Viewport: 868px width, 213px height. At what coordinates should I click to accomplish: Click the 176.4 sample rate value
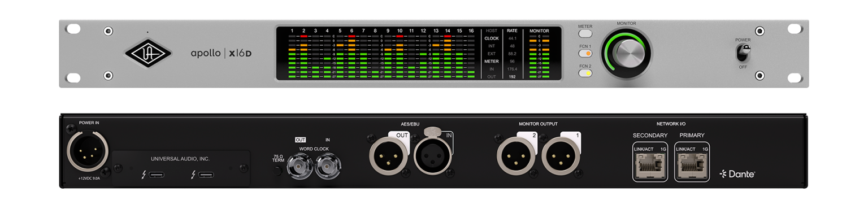pyautogui.click(x=512, y=69)
